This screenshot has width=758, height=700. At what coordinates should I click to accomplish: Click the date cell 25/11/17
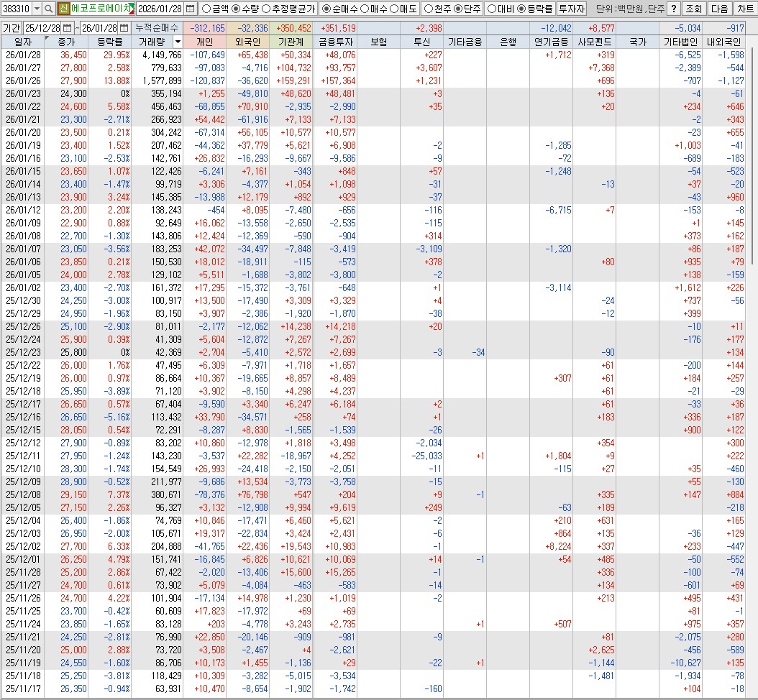click(x=23, y=689)
